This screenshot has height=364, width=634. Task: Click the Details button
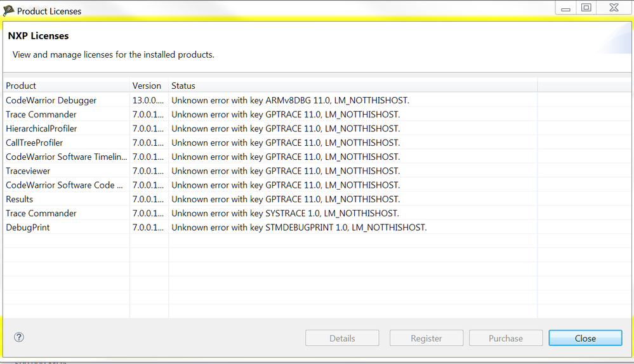click(x=342, y=338)
